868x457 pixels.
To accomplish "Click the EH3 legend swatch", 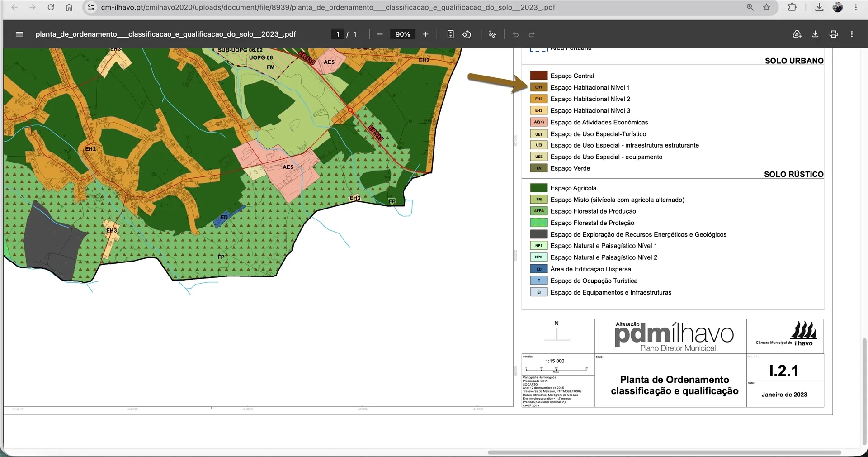I will [x=538, y=110].
